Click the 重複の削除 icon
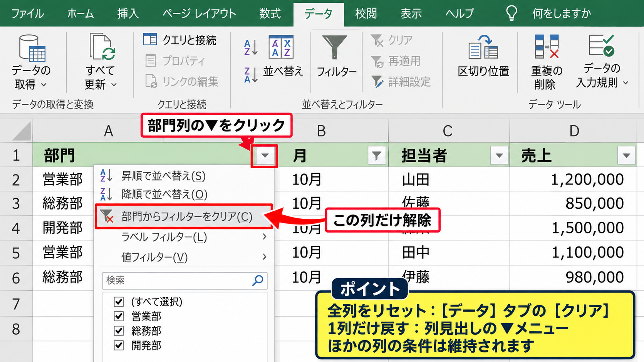The image size is (644, 362). pyautogui.click(x=547, y=46)
